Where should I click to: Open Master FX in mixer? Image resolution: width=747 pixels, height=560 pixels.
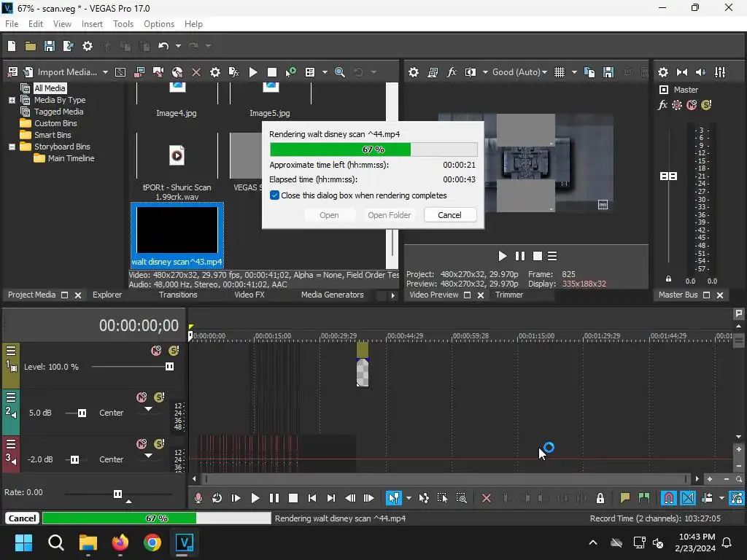[662, 105]
